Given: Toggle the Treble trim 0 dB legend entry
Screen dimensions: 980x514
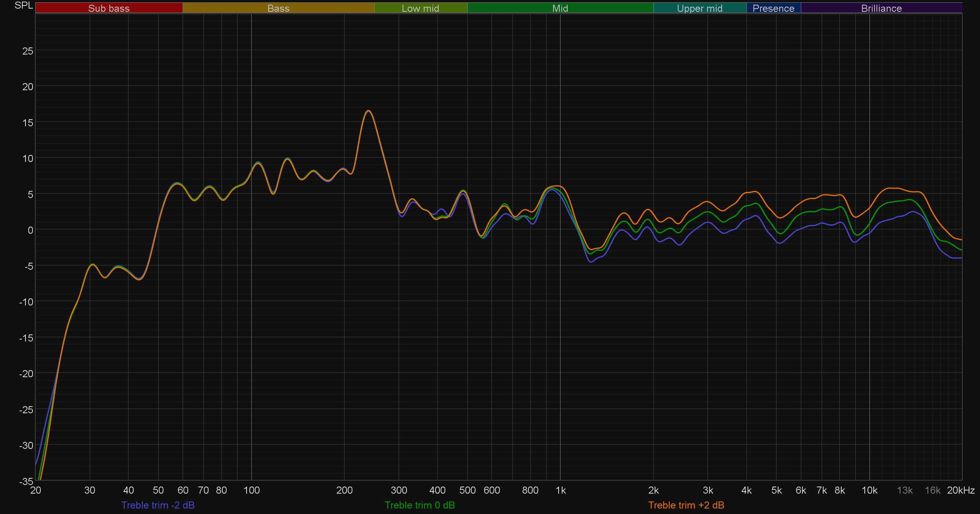Looking at the screenshot, I should [419, 505].
